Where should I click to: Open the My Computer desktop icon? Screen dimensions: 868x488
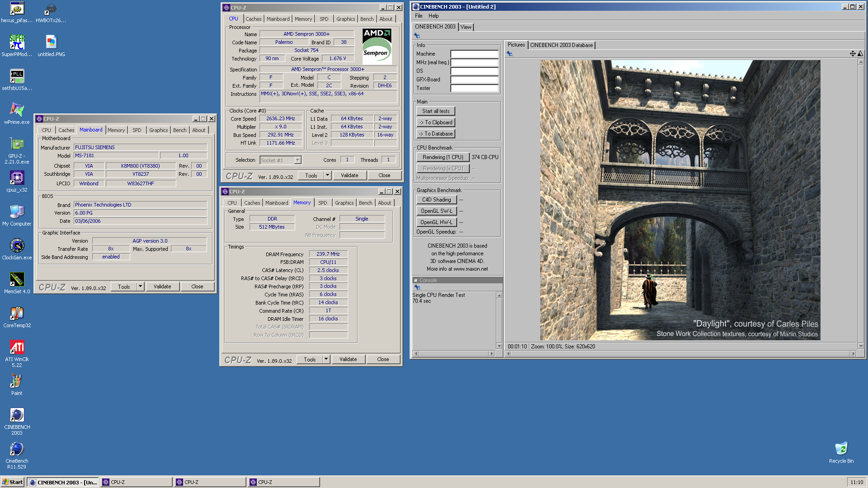(x=17, y=216)
